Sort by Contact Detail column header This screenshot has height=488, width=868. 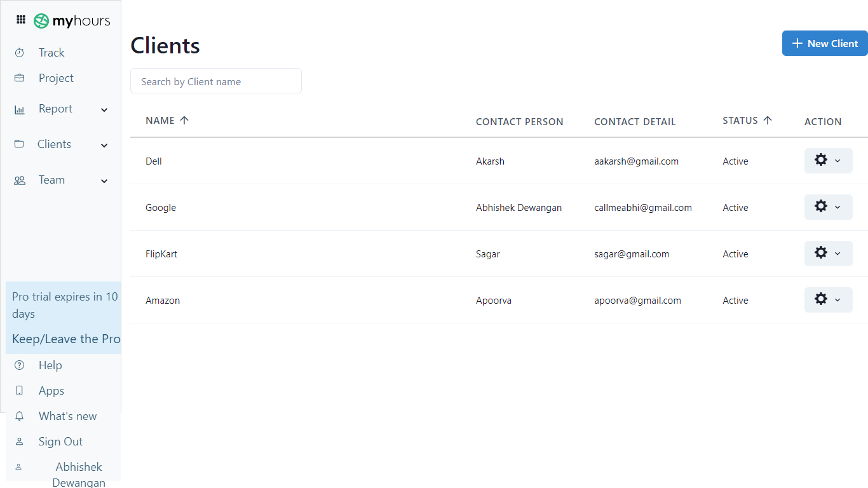(x=635, y=122)
